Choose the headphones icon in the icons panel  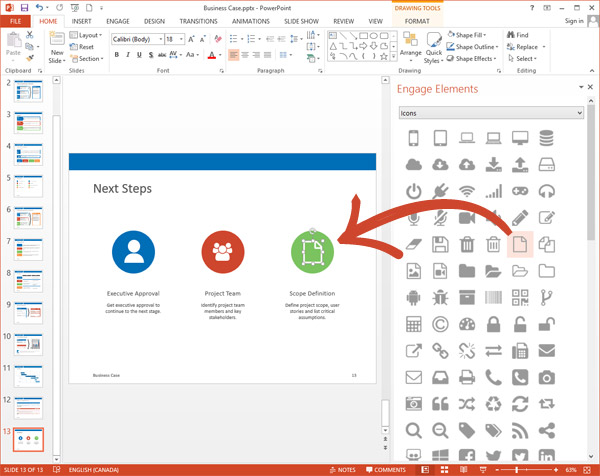[546, 191]
